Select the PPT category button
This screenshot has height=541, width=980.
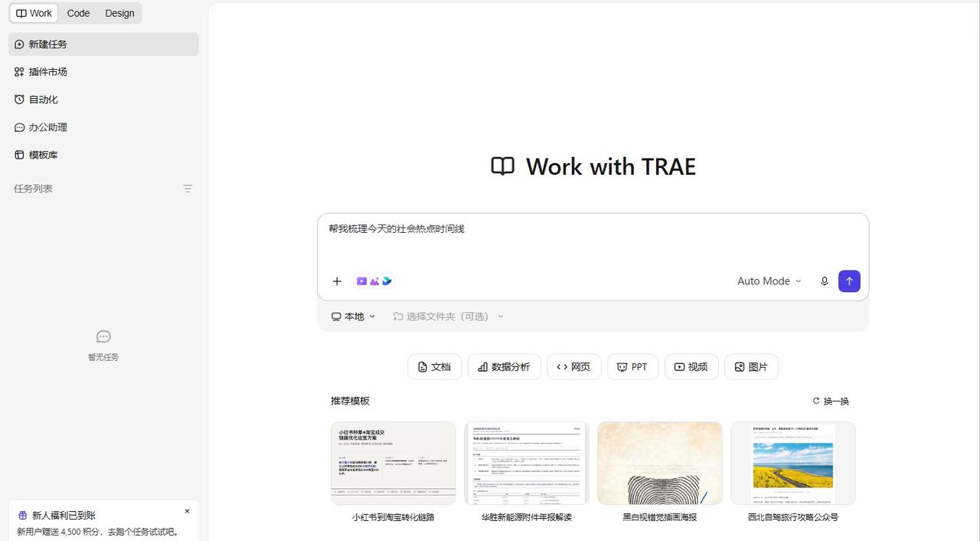(x=632, y=367)
